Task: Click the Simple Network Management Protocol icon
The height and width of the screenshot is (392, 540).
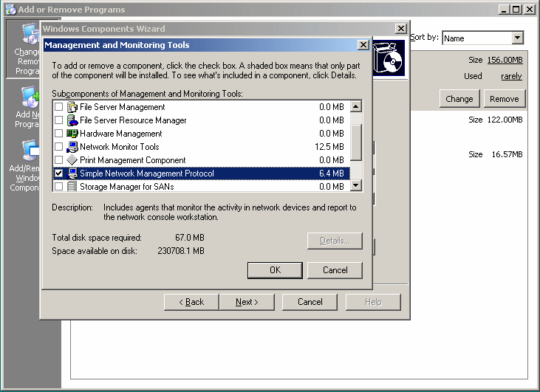Action: (72, 173)
